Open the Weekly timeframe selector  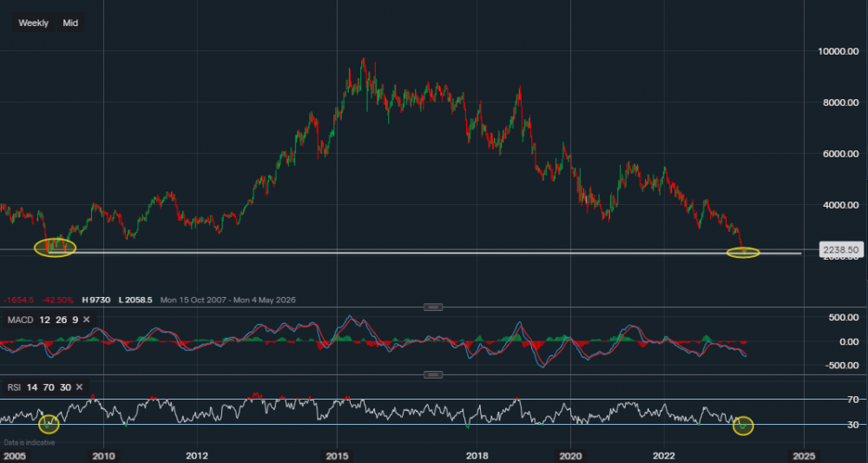(x=33, y=23)
